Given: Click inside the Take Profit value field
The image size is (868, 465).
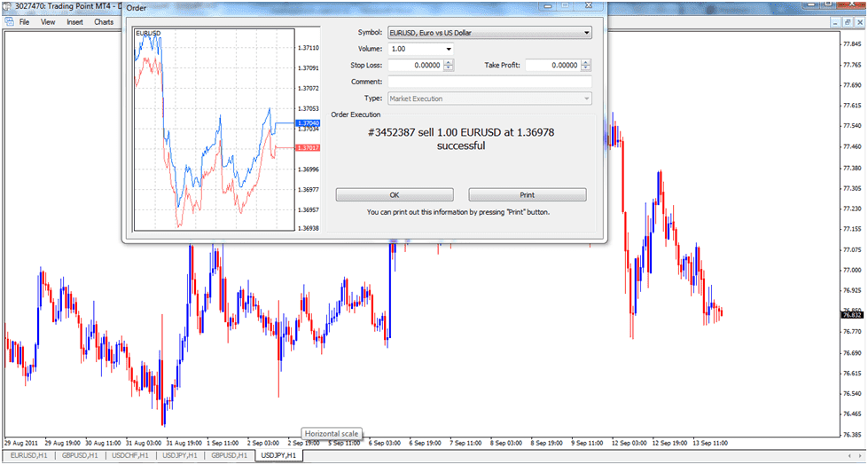Looking at the screenshot, I should click(551, 66).
